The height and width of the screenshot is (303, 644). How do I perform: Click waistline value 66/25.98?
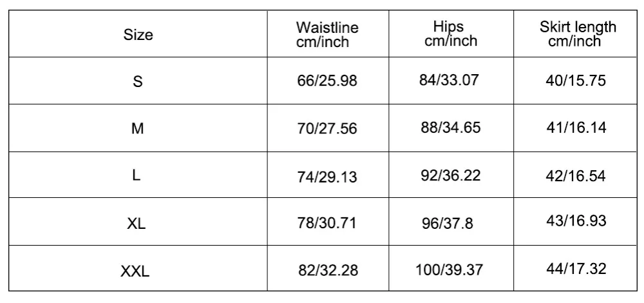point(327,82)
